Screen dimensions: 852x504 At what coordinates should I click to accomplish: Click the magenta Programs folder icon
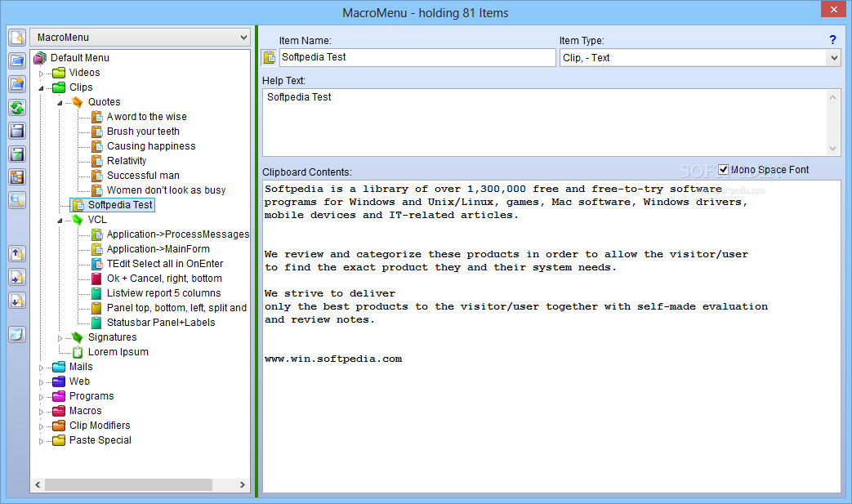tap(59, 396)
